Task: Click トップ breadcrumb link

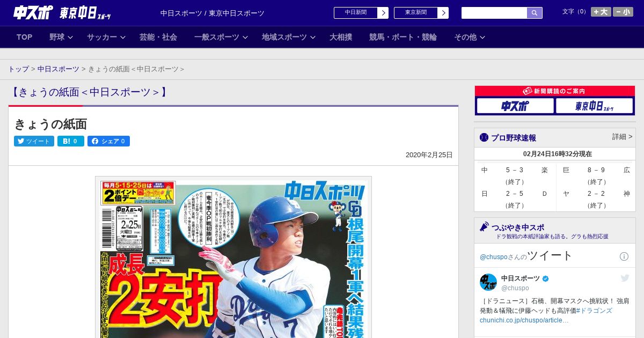Action: [19, 69]
